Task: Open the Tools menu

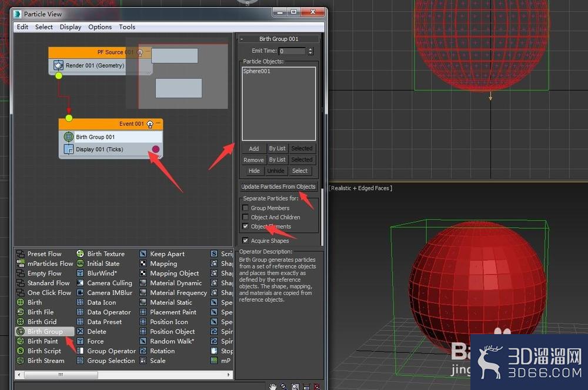Action: 127,26
